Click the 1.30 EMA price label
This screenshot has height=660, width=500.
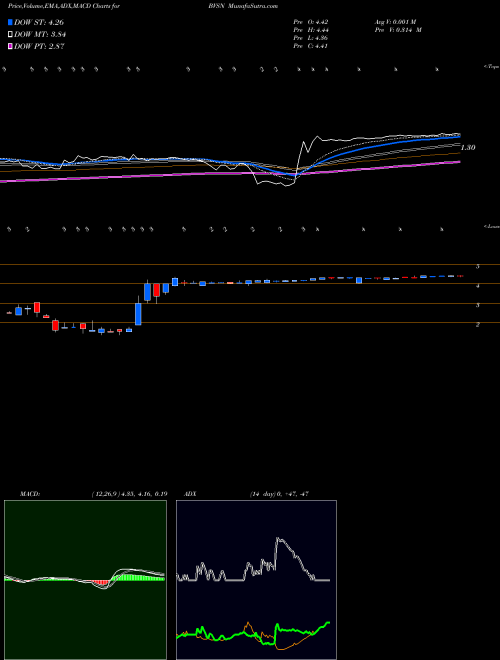click(x=468, y=148)
